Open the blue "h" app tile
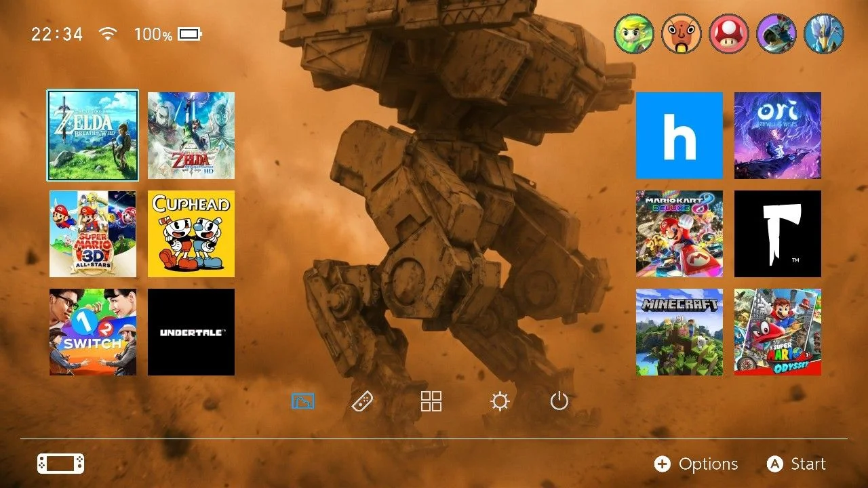This screenshot has height=488, width=868. (679, 136)
